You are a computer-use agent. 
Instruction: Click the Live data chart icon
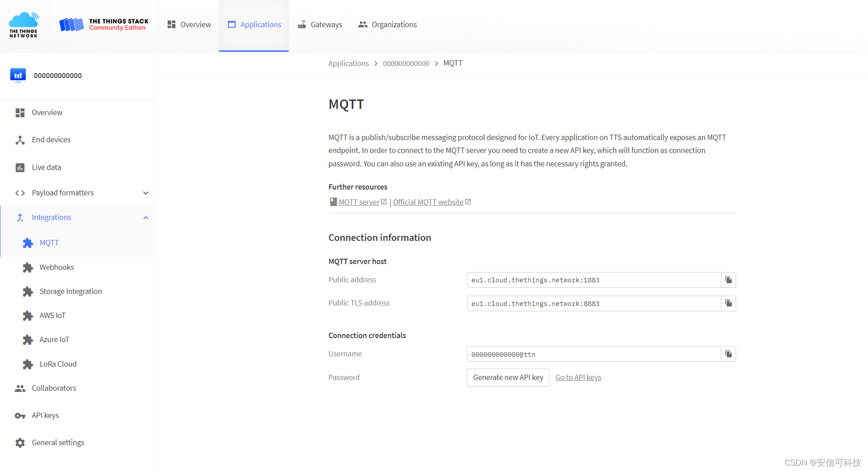[x=20, y=168]
